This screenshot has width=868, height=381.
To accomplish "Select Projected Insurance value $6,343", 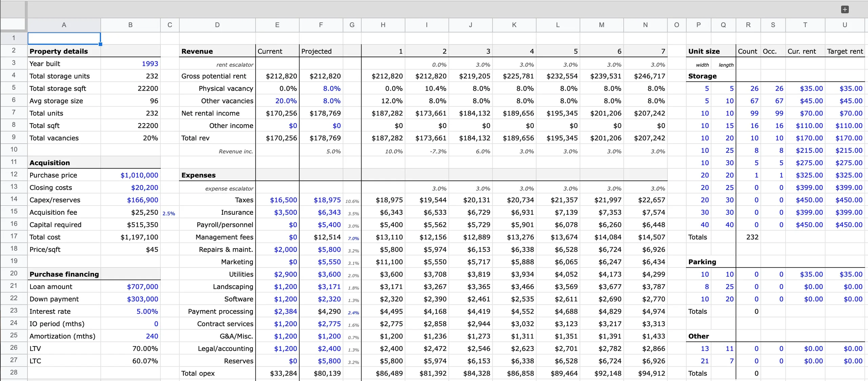I will pyautogui.click(x=329, y=212).
